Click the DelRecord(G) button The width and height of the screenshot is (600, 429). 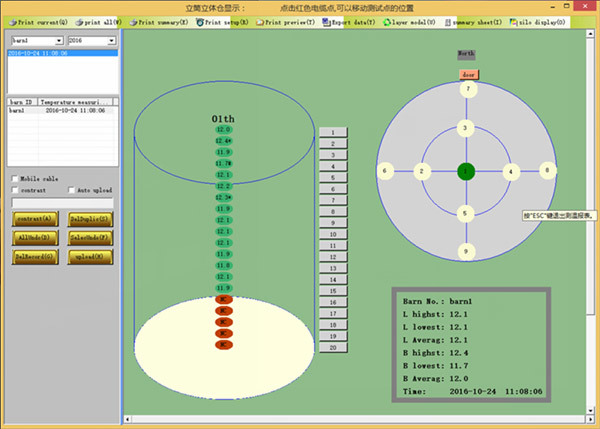pos(35,257)
